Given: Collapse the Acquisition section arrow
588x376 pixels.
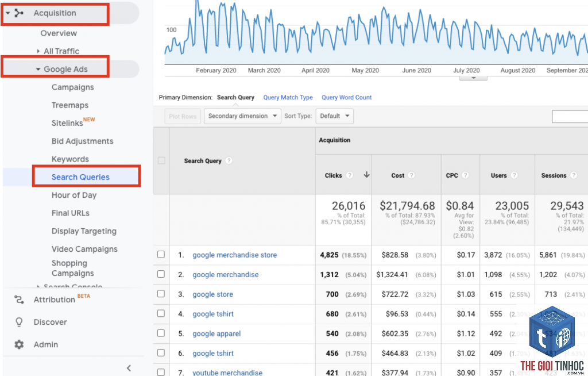Looking at the screenshot, I should (x=8, y=13).
